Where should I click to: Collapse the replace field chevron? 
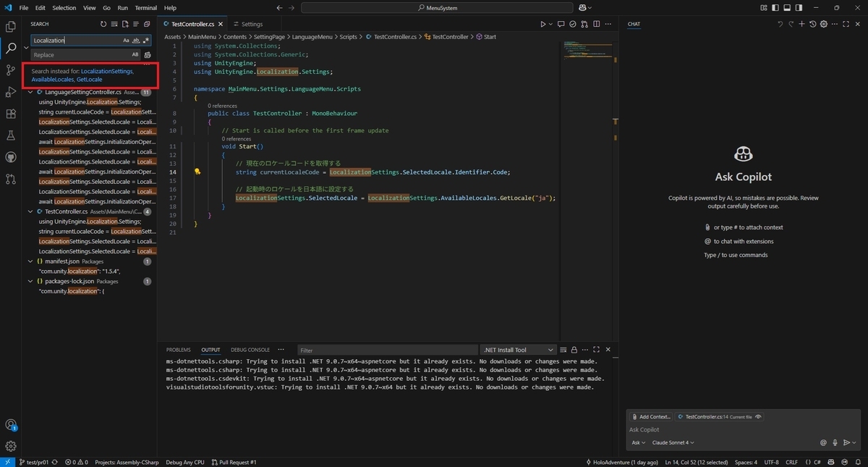click(x=26, y=48)
